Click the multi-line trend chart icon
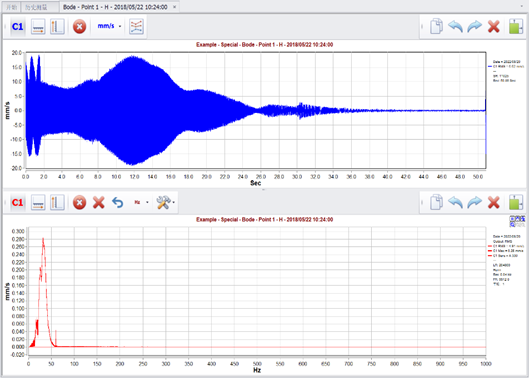The width and height of the screenshot is (529, 378). [x=137, y=27]
